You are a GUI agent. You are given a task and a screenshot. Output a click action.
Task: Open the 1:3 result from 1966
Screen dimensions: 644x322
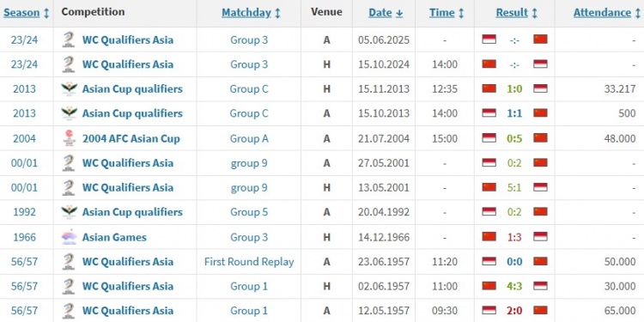pyautogui.click(x=514, y=237)
